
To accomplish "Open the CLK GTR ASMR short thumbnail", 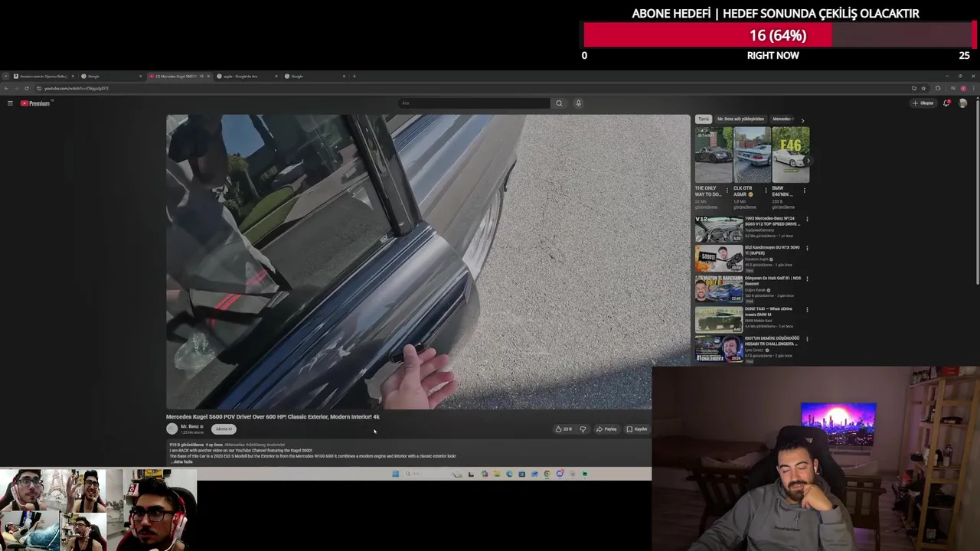I will pyautogui.click(x=753, y=155).
